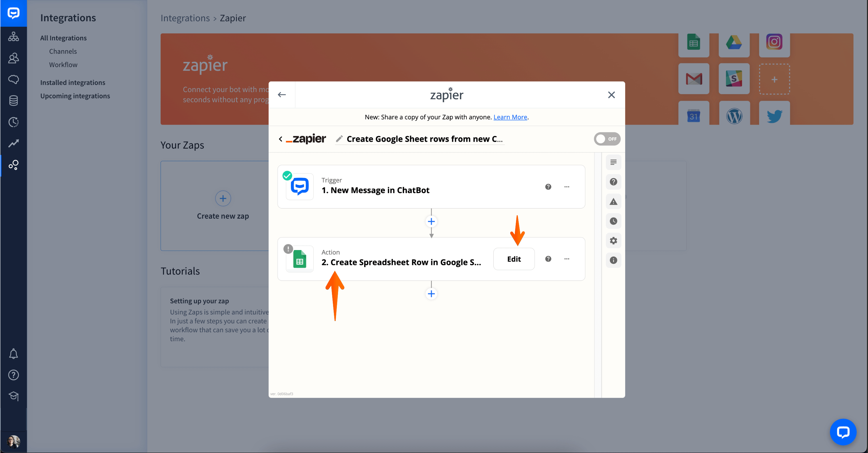Click the Integrations breadcrumb link
The image size is (868, 453).
coord(185,18)
